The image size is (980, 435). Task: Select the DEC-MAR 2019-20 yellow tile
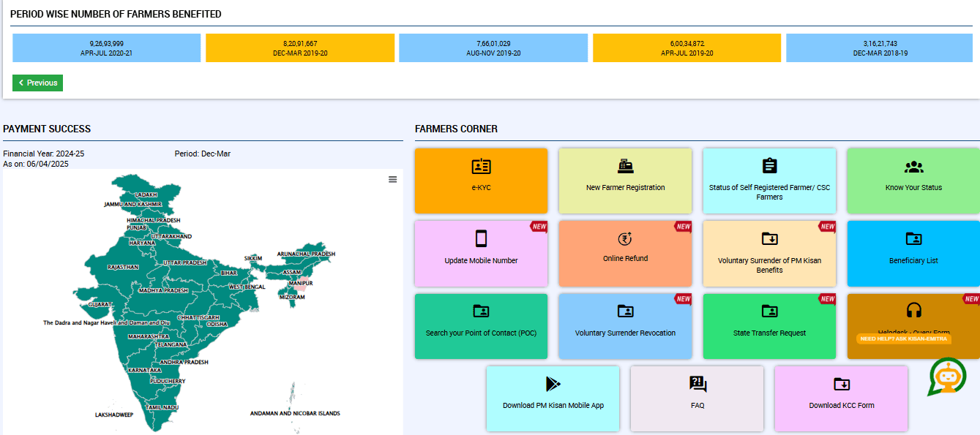(300, 48)
